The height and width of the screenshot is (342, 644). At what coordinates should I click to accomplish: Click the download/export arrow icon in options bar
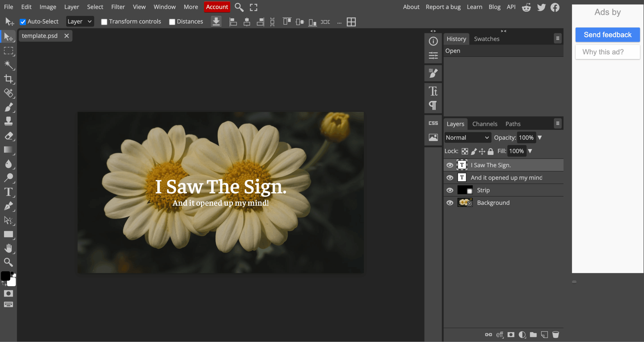[216, 22]
